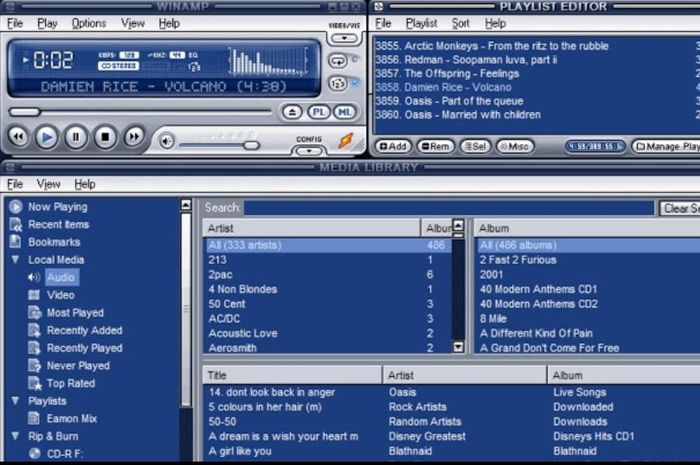Click the Misc button in Playlist Editor
The width and height of the screenshot is (700, 465).
click(x=515, y=146)
